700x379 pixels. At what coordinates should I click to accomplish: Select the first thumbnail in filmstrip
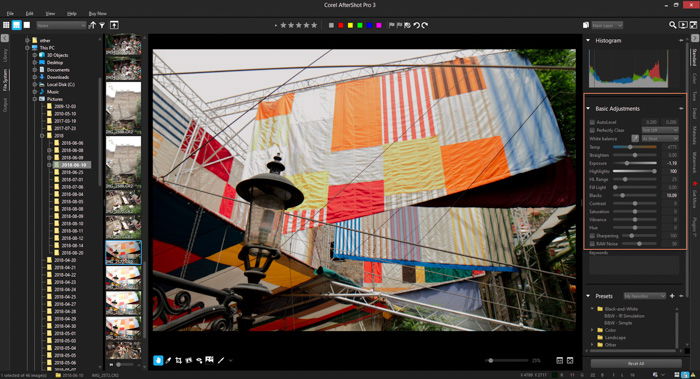(x=124, y=45)
